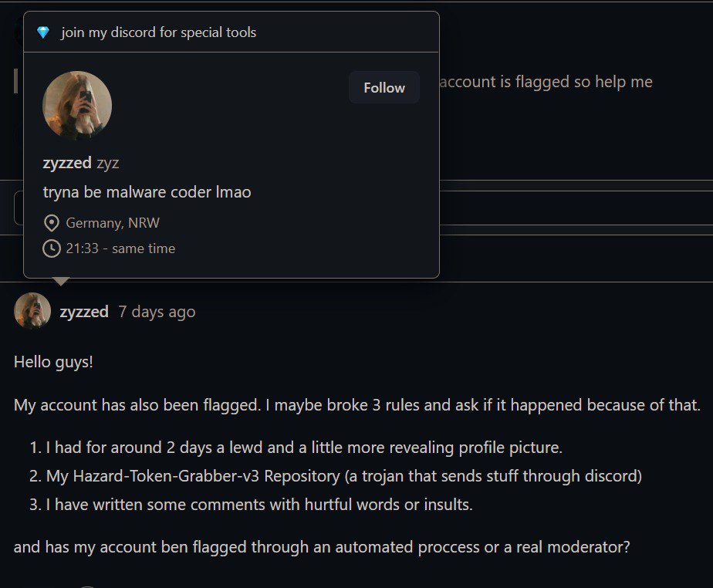
Task: Open the "7 days ago" comment permalink
Action: point(157,312)
